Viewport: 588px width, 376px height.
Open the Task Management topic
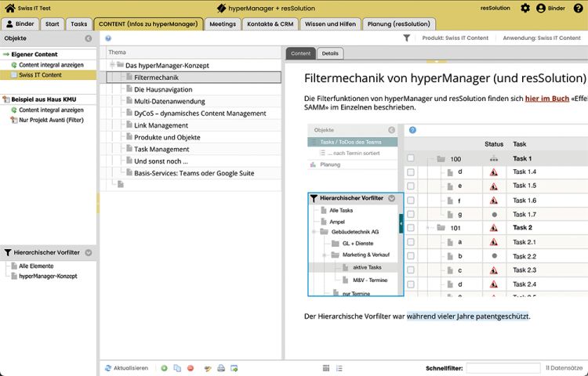click(162, 150)
